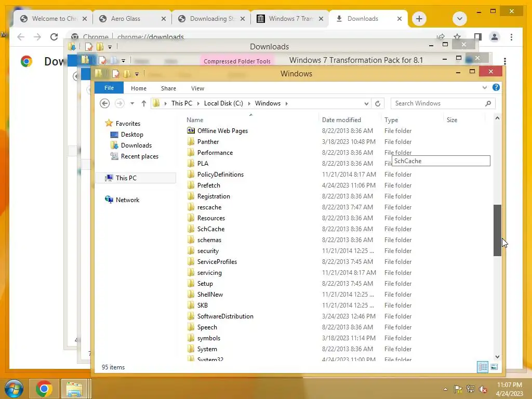532x399 pixels.
Task: Open Chrome profile avatar icon
Action: pyautogui.click(x=495, y=37)
